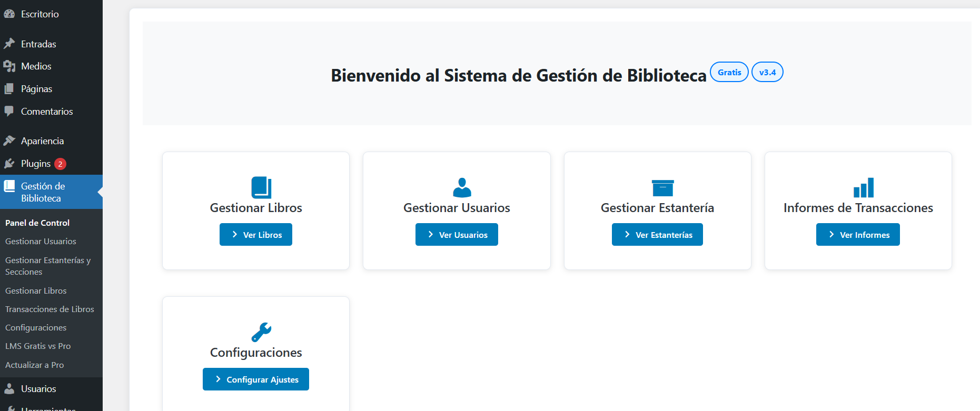
Task: Click the bar chart icon for Informes de Transacciones
Action: (x=864, y=187)
